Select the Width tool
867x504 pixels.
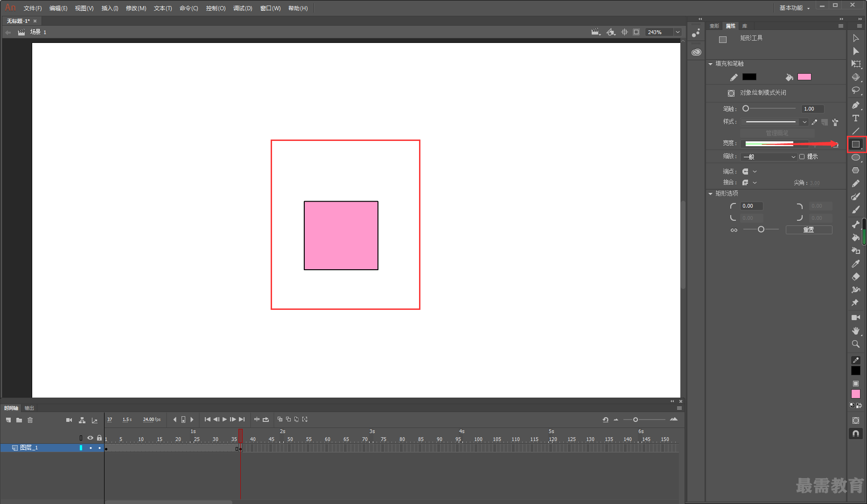coord(856,290)
